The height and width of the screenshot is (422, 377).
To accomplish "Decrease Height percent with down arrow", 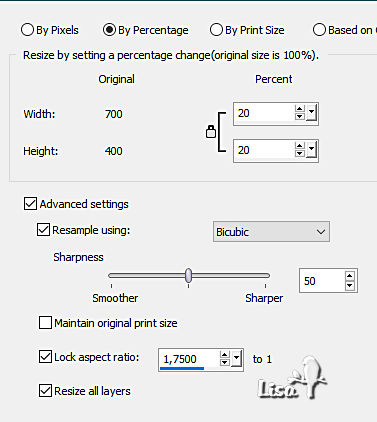I will 299,153.
